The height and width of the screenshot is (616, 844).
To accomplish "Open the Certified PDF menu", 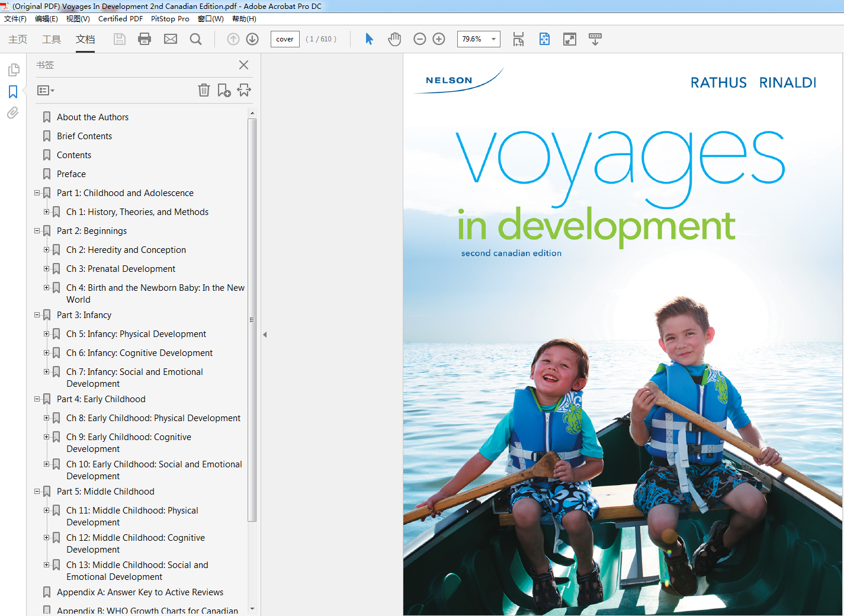I will pyautogui.click(x=120, y=19).
